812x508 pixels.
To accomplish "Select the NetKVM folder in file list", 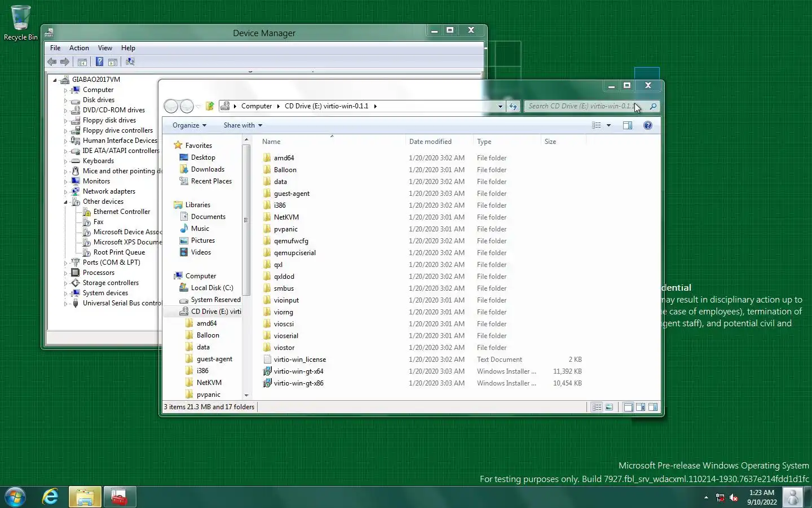I will click(286, 217).
